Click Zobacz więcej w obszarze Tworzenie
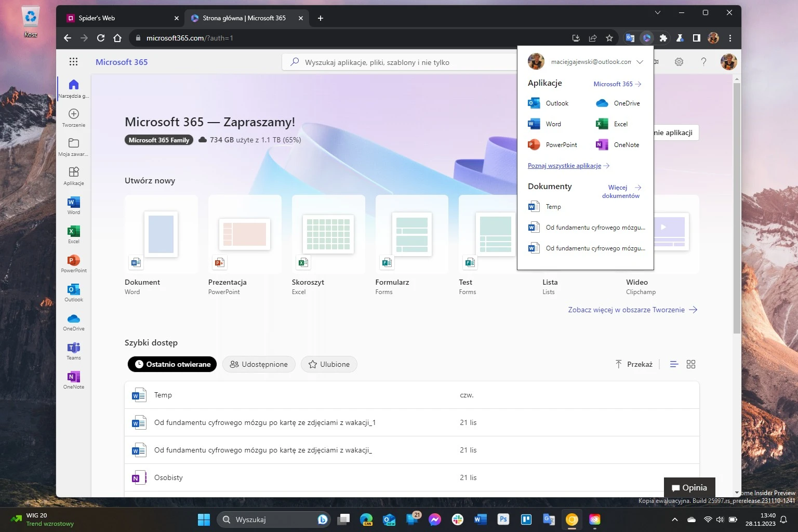Screen dimensions: 798x532 click(x=632, y=310)
